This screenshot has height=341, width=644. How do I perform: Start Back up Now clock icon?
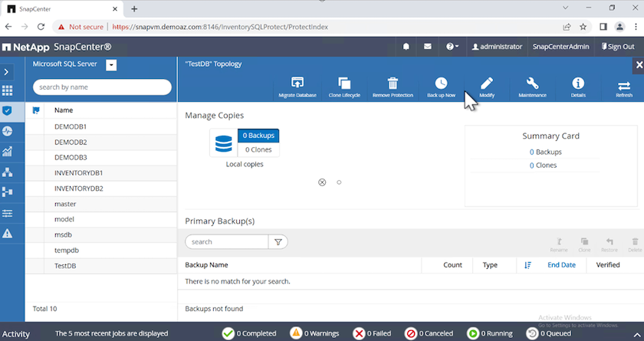(441, 83)
